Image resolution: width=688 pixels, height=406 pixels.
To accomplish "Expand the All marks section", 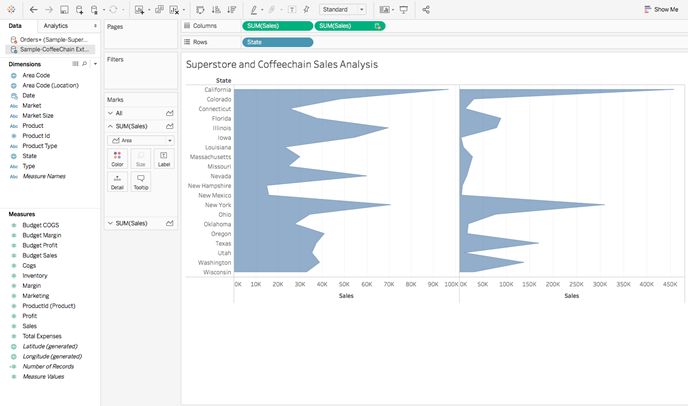I will pos(110,113).
